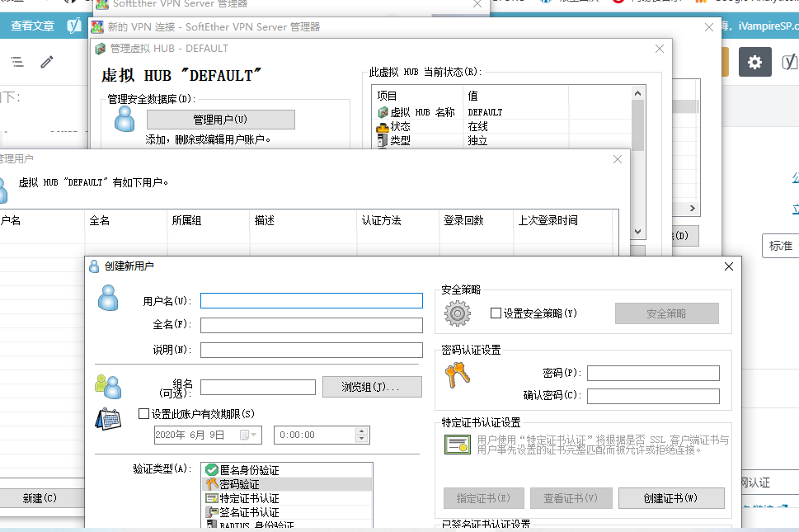Select RADIUS authentication type

point(288,525)
